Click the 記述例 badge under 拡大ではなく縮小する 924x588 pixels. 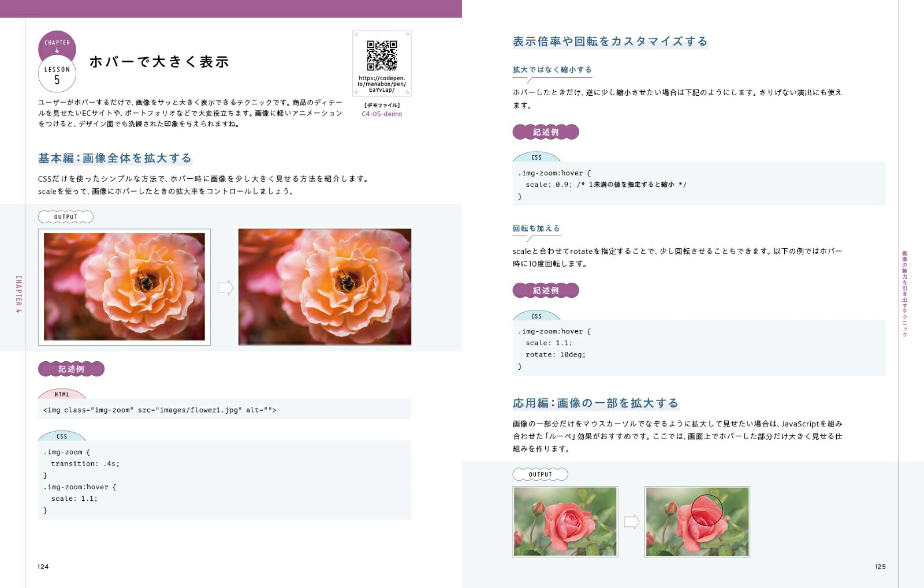point(546,132)
